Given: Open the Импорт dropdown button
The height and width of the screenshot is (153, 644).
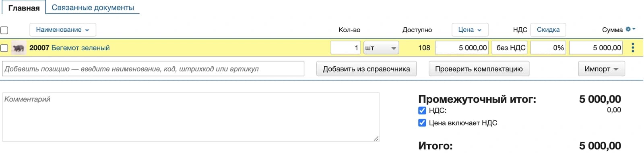Looking at the screenshot, I should click(601, 69).
